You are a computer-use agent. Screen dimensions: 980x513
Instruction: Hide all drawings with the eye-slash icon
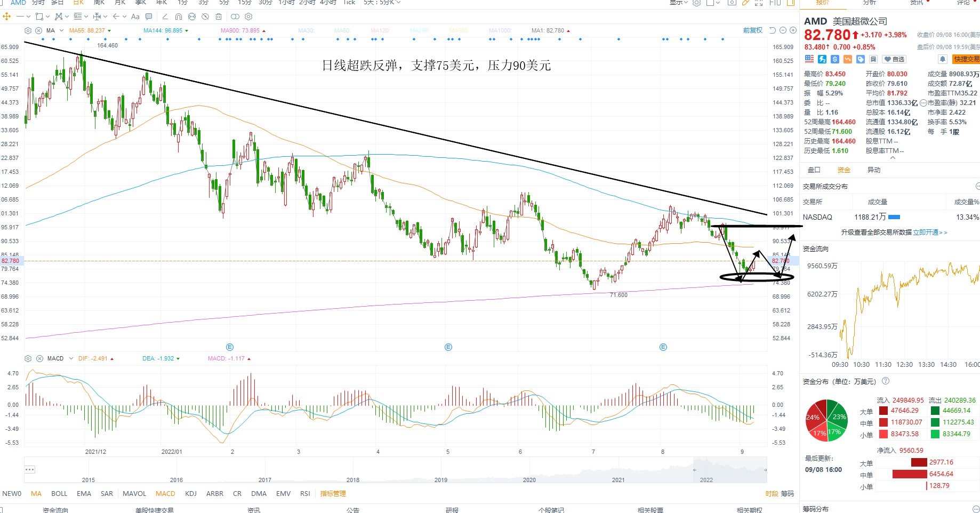pyautogui.click(x=205, y=17)
